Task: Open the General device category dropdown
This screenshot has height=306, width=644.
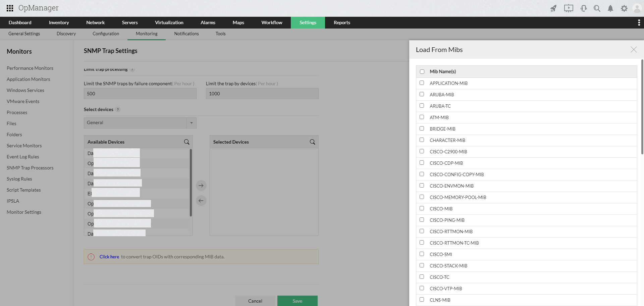Action: click(x=140, y=123)
